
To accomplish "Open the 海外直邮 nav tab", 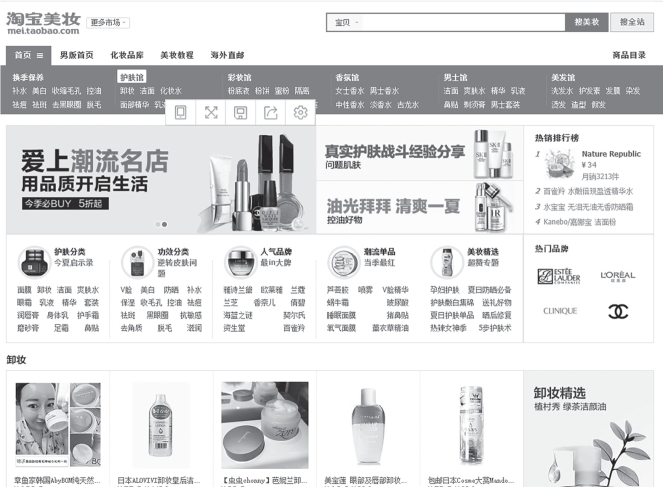I will 227,55.
